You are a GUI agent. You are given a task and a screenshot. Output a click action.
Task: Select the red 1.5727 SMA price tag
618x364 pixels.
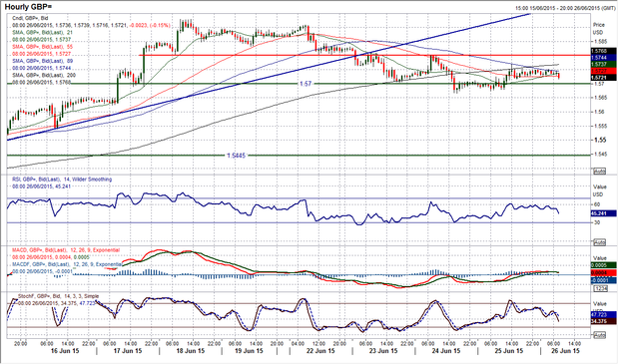tap(603, 71)
